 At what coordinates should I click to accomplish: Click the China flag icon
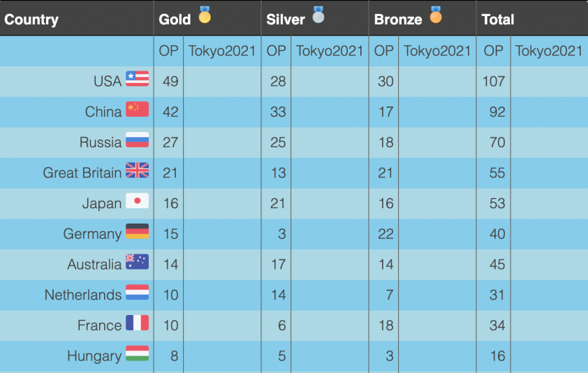138,109
